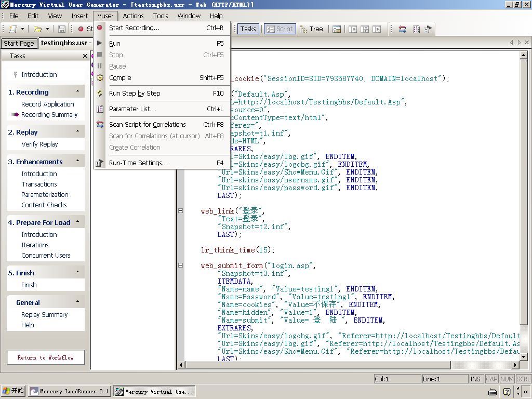
Task: Click the script editor scroll-up arrow
Action: tap(523, 55)
